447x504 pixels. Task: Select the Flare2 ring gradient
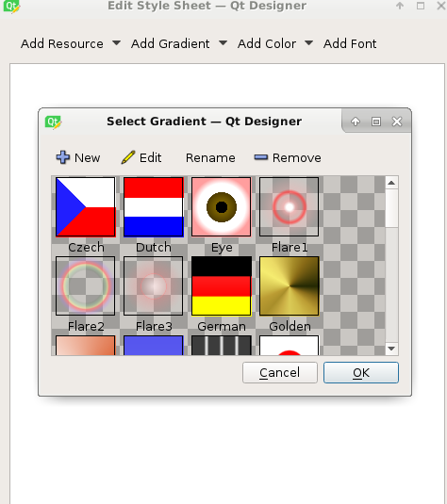coord(85,286)
